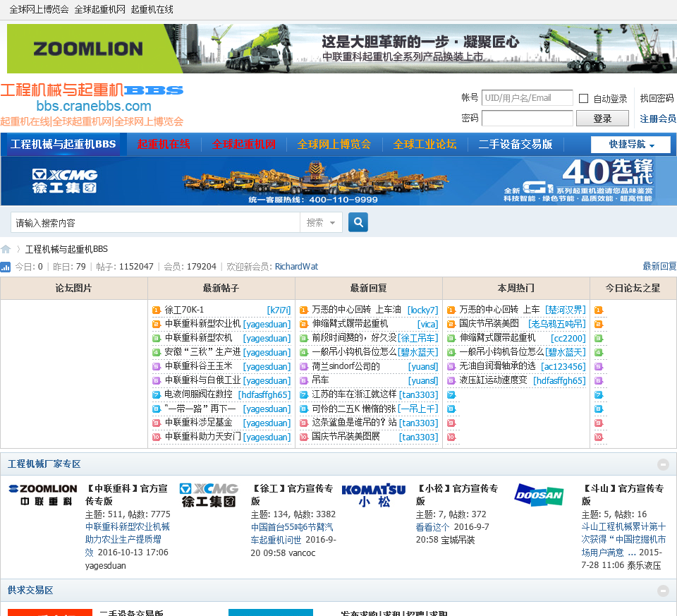
Task: Select the 工程机械与起重机BBS nav tab
Action: (63, 144)
